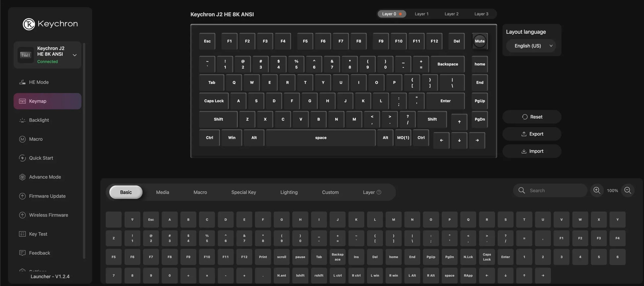Select the Esc key on keyboard layout
This screenshot has height=286, width=644.
(207, 41)
